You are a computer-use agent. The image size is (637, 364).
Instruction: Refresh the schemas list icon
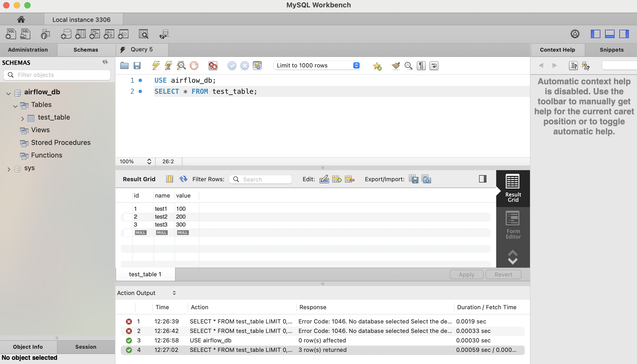105,62
